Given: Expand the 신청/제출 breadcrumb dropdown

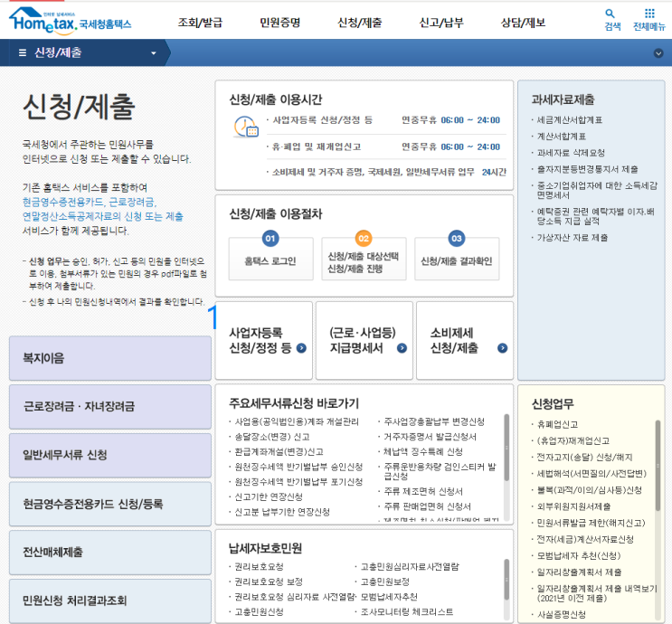Looking at the screenshot, I should coord(154,53).
